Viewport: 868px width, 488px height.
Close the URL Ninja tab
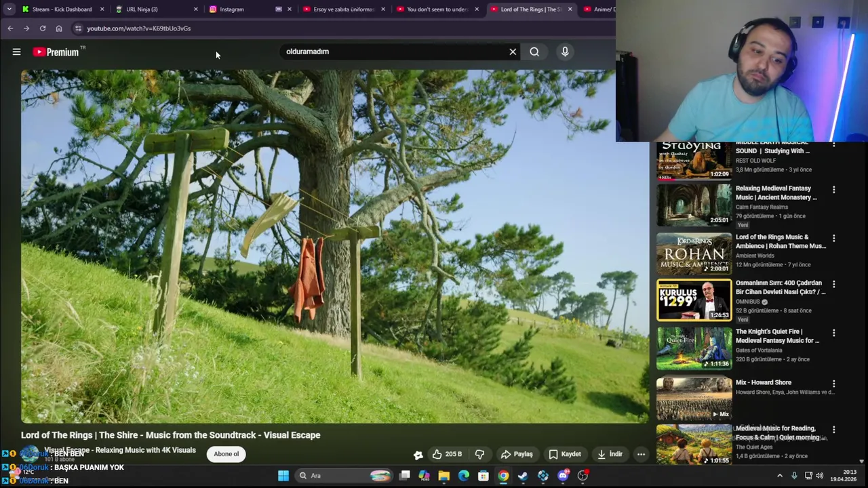click(x=195, y=9)
